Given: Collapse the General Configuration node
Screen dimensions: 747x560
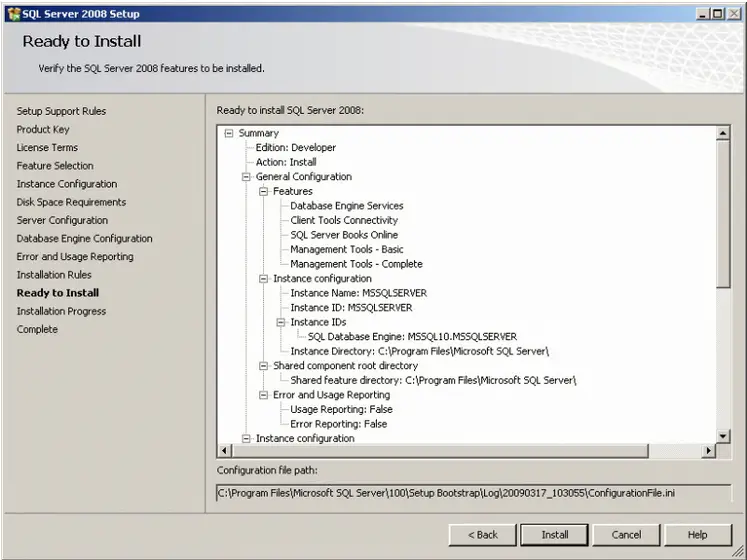Looking at the screenshot, I should pyautogui.click(x=246, y=177).
